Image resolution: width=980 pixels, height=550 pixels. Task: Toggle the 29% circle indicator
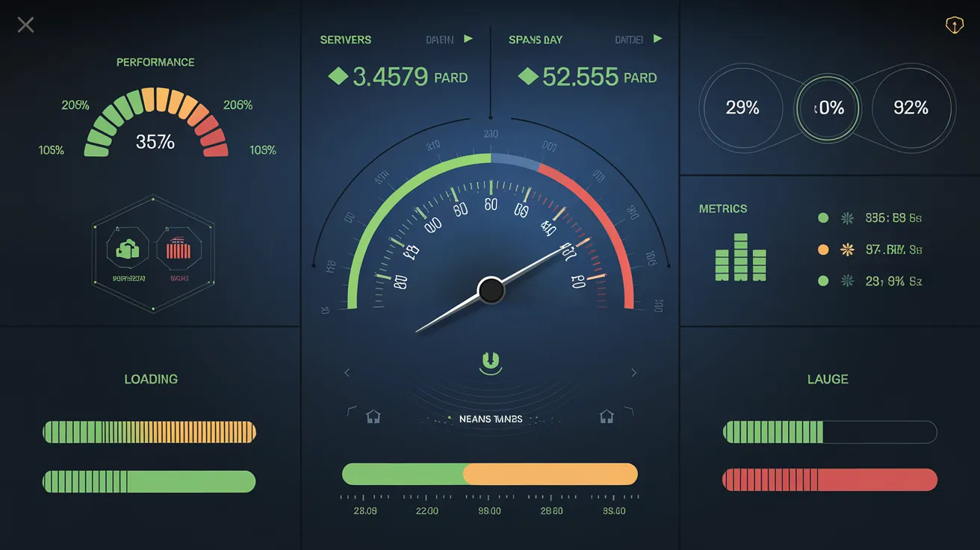coord(742,108)
